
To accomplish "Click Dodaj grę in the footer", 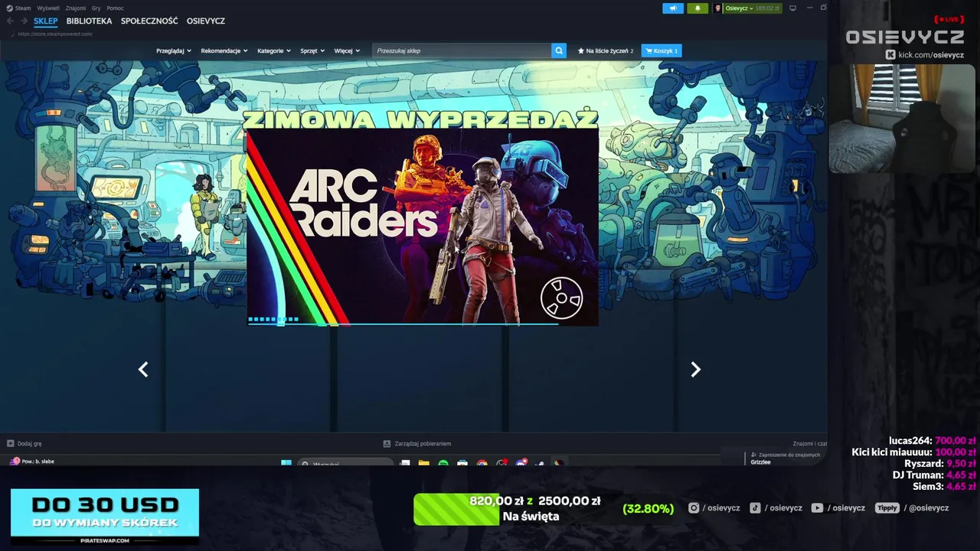I will tap(24, 443).
